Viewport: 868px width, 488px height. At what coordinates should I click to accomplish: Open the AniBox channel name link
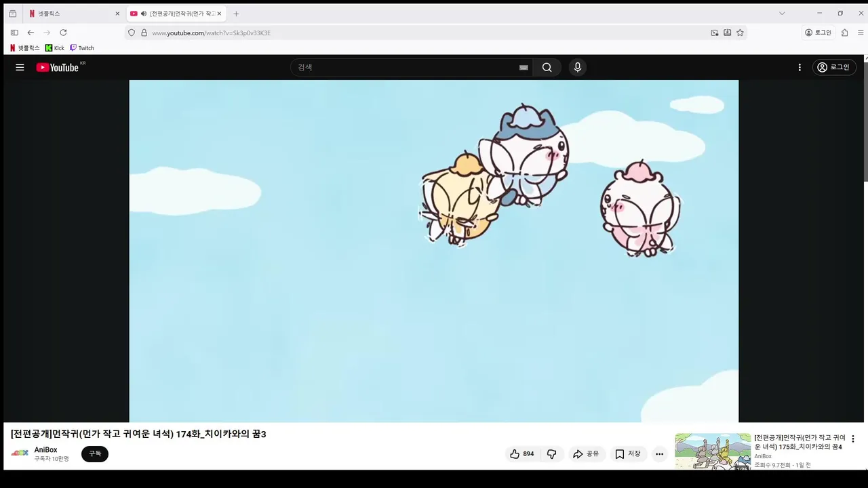pos(46,450)
